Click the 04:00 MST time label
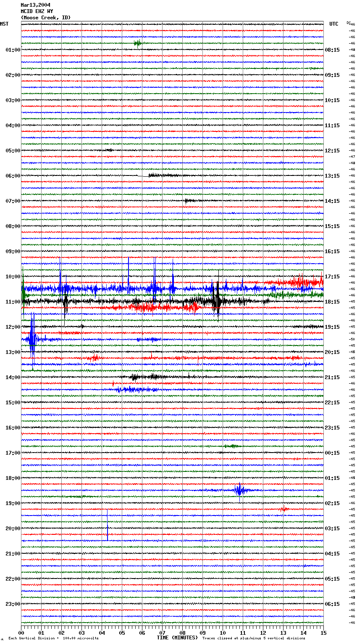 pyautogui.click(x=13, y=126)
